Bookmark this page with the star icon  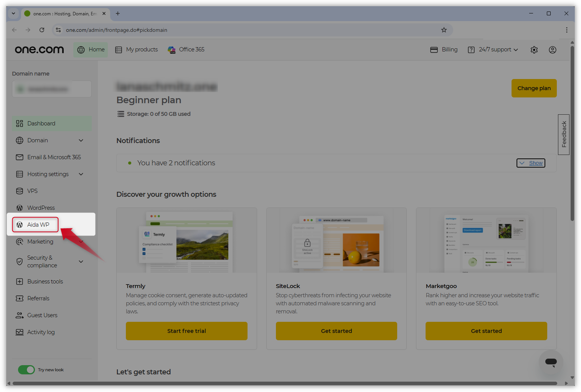pyautogui.click(x=444, y=30)
